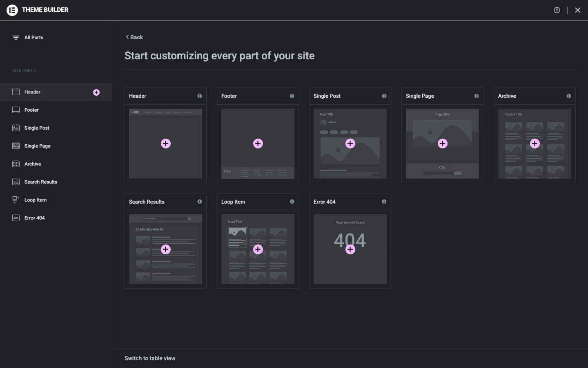The image size is (588, 368).
Task: Click the All Parts filter icon
Action: point(16,38)
